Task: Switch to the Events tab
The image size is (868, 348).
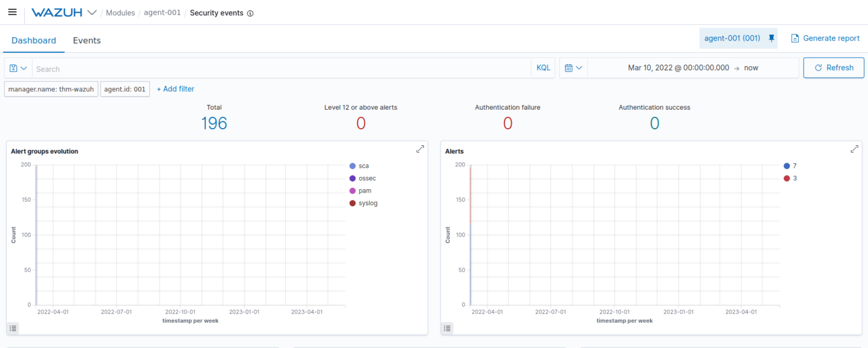Action: point(86,41)
